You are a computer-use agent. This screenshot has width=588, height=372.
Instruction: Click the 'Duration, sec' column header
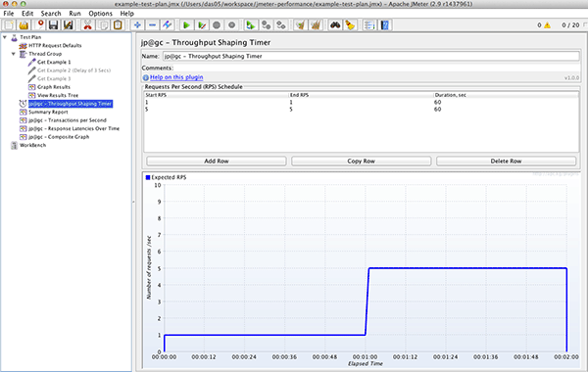tap(507, 95)
